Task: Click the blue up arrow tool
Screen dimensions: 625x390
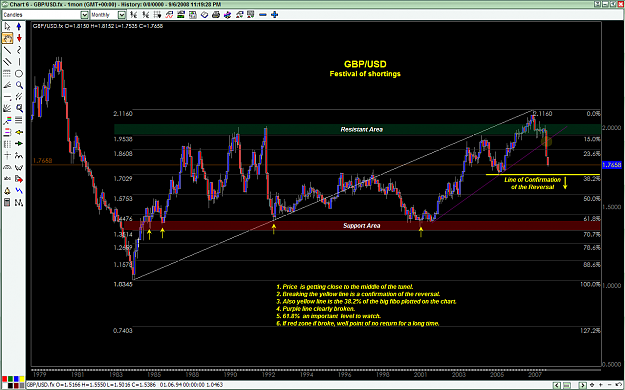Action: click(19, 27)
